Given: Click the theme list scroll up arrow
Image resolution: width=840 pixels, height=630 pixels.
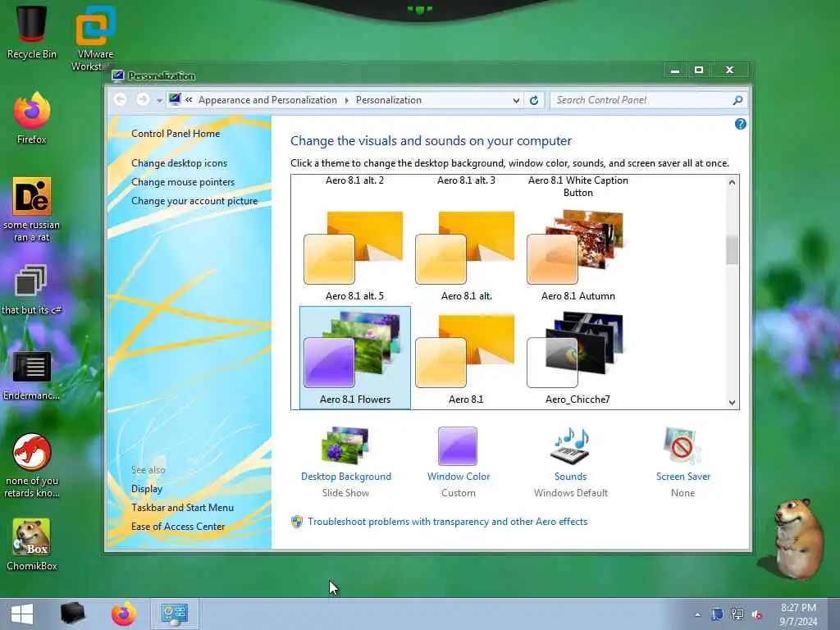Looking at the screenshot, I should tap(732, 182).
